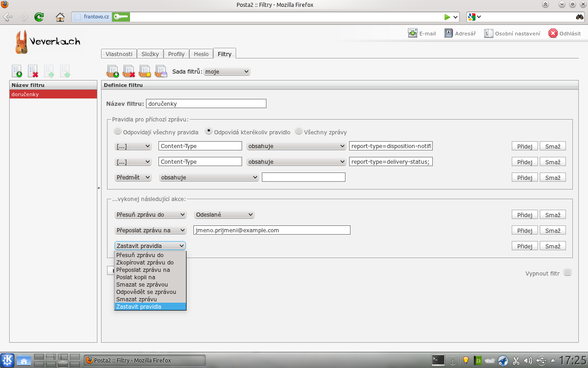Screen dimensions: 588x368
Task: Click the 'Název filtru' text field
Action: click(206, 103)
